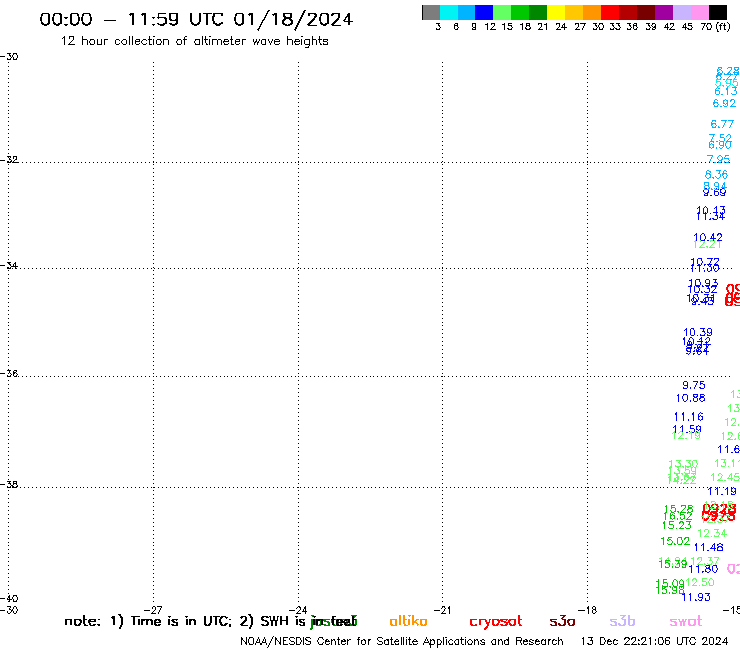Click the 15.23 wave height value
This screenshot has width=740, height=650.
(677, 525)
